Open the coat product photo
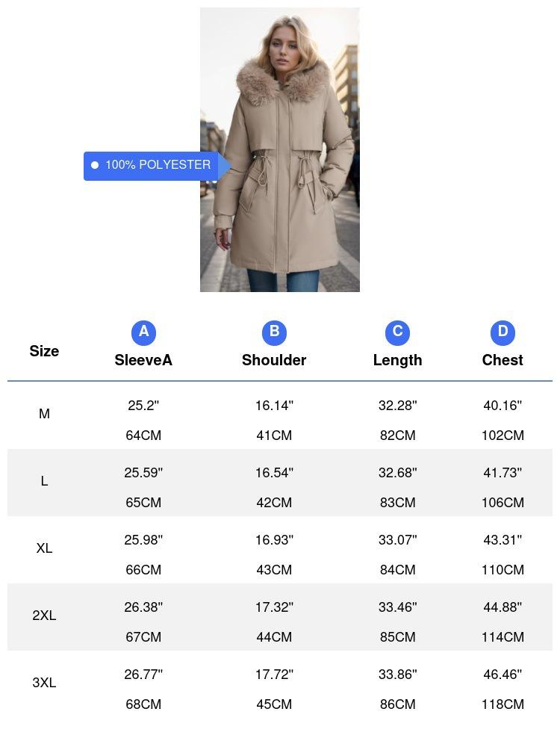Screen dimensions: 560x747 pyautogui.click(x=280, y=149)
